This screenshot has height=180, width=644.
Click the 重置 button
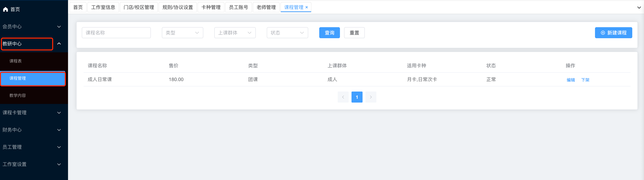(x=354, y=33)
